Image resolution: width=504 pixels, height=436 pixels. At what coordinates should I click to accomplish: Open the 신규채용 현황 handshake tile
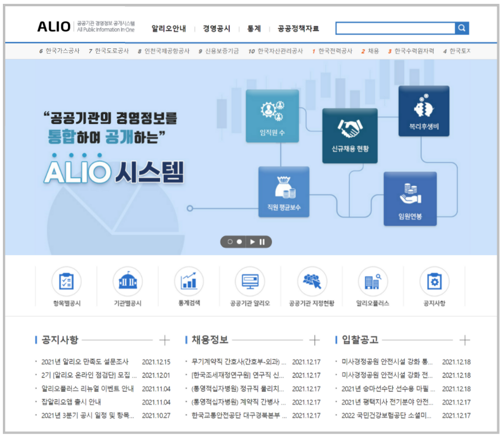(350, 136)
